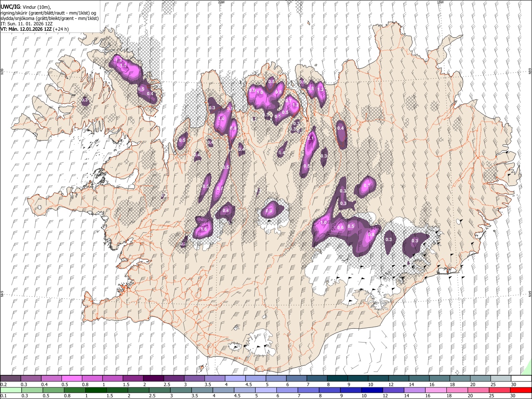This screenshot has width=532, height=399.
Task: Click the 15W longitude label at the top edge
Action: click(x=440, y=2)
